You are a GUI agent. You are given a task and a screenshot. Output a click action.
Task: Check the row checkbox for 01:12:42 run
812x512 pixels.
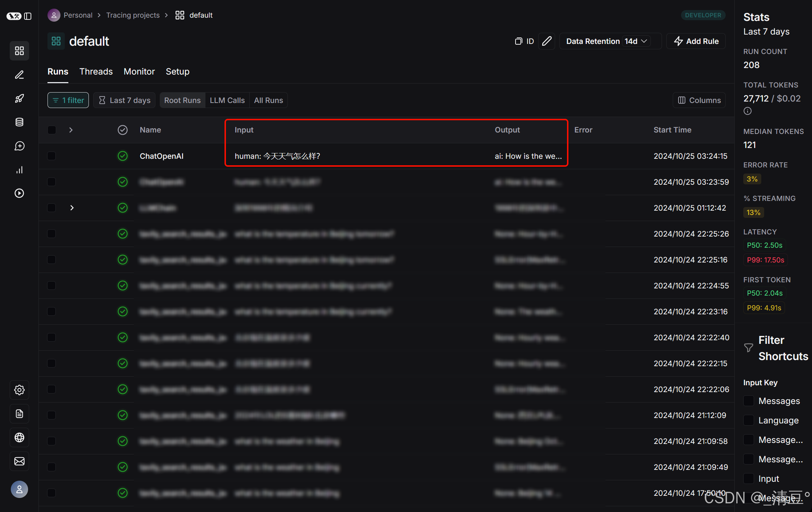tap(52, 208)
